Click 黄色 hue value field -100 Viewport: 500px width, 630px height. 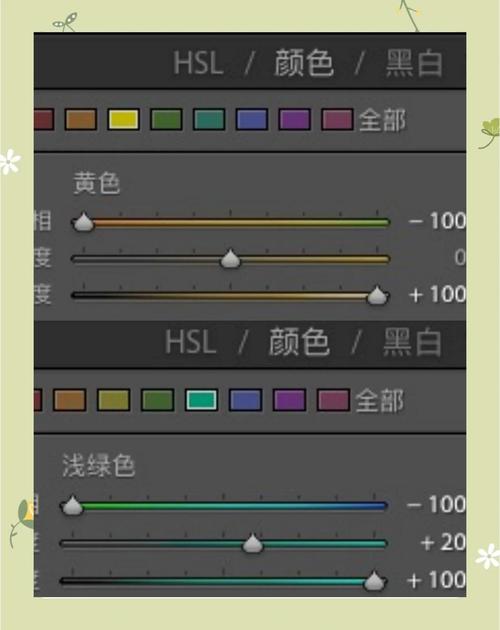pos(437,221)
